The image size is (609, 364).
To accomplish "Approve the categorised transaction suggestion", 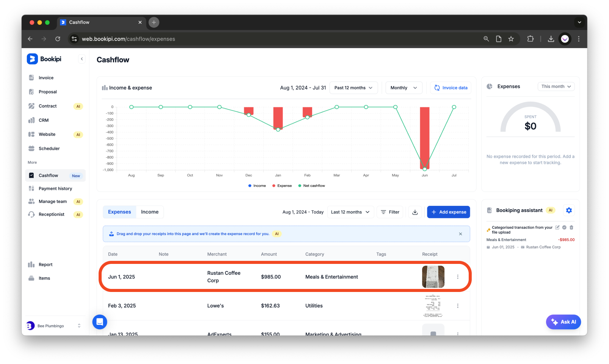I will pyautogui.click(x=564, y=227).
